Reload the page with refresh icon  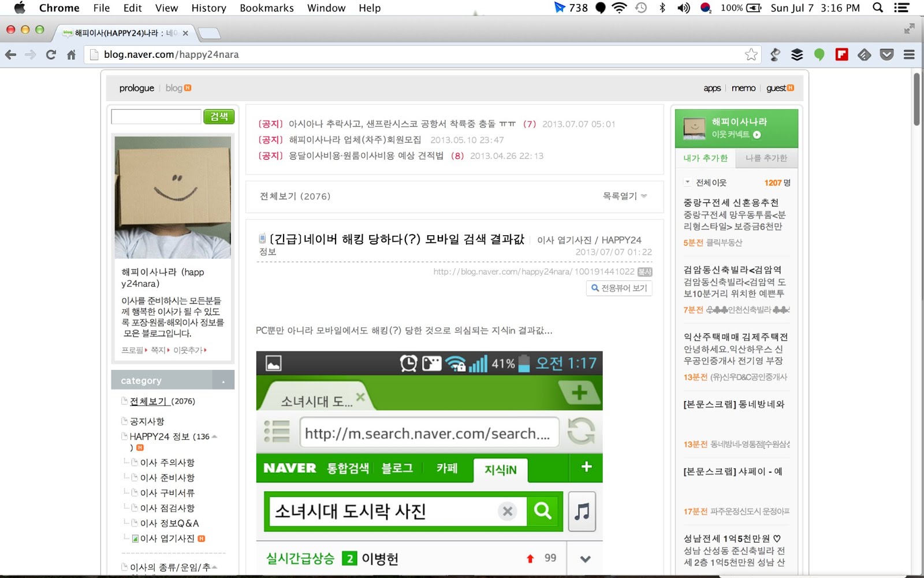point(51,54)
